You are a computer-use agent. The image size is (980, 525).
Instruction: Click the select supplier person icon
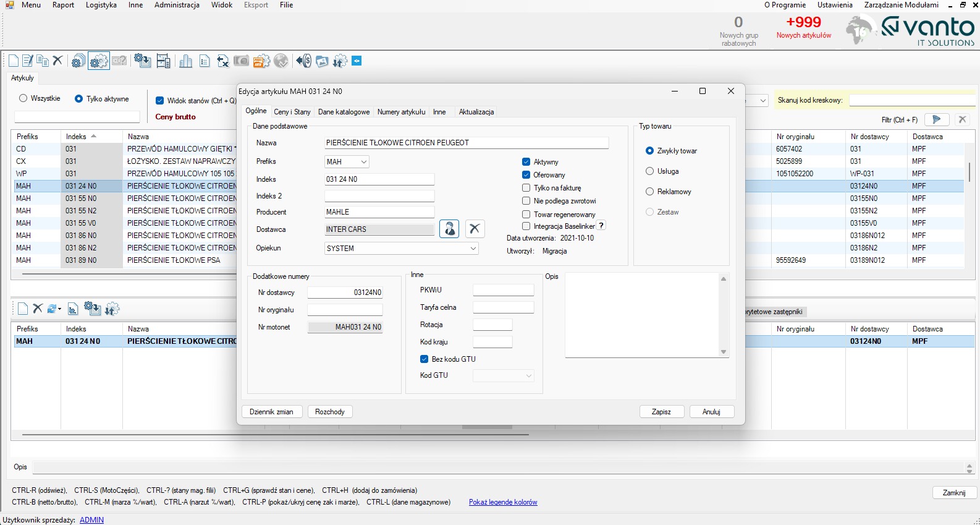point(449,229)
